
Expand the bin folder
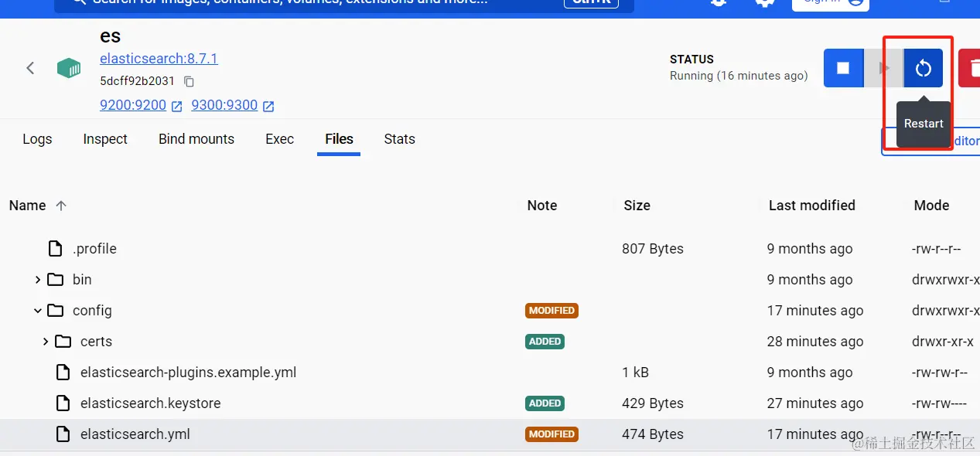[37, 280]
